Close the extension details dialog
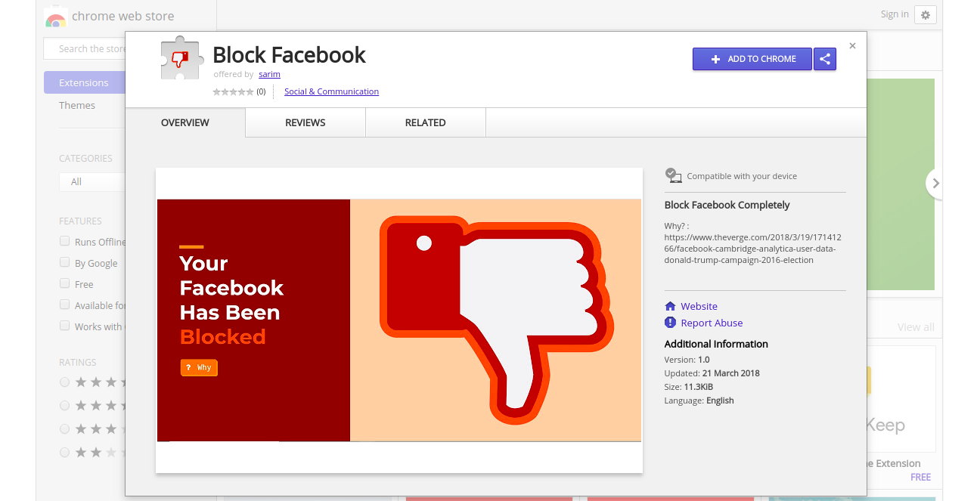Screen dimensions: 980x501 pyautogui.click(x=852, y=46)
